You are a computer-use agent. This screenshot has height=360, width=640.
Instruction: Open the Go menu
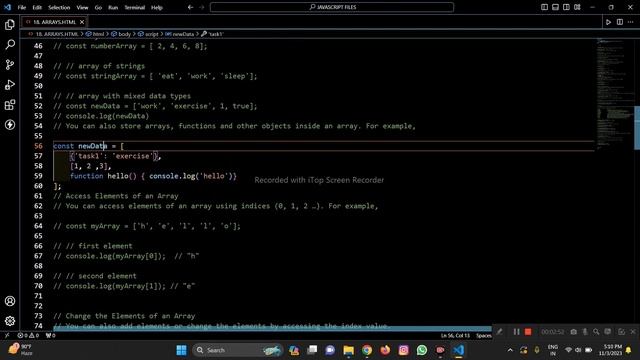[98, 7]
